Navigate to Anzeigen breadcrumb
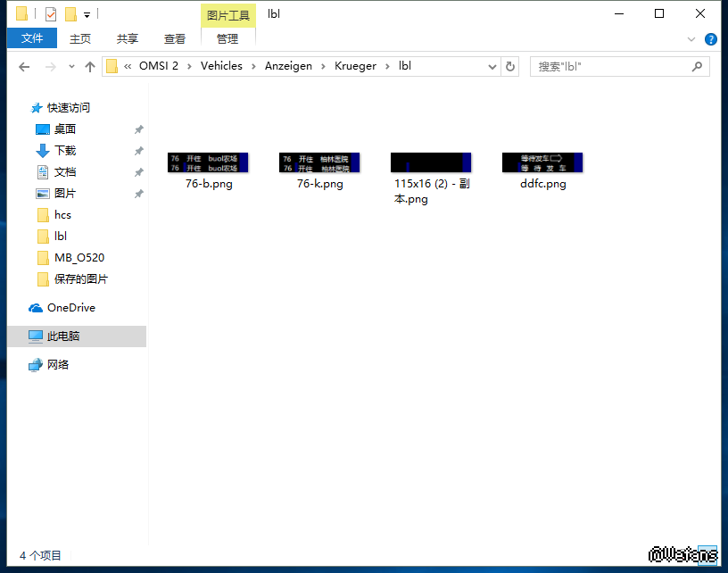The height and width of the screenshot is (573, 728). click(288, 66)
